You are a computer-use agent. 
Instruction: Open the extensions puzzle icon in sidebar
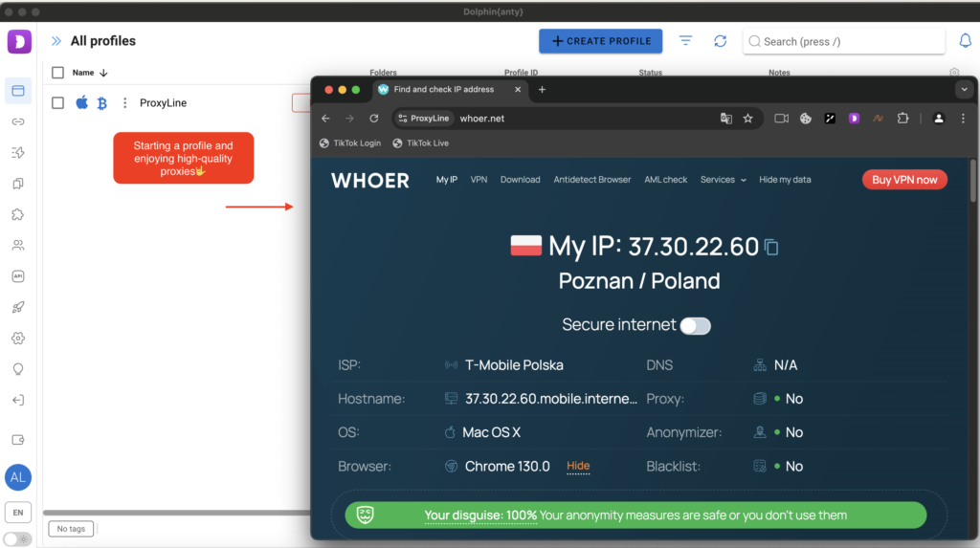point(18,214)
